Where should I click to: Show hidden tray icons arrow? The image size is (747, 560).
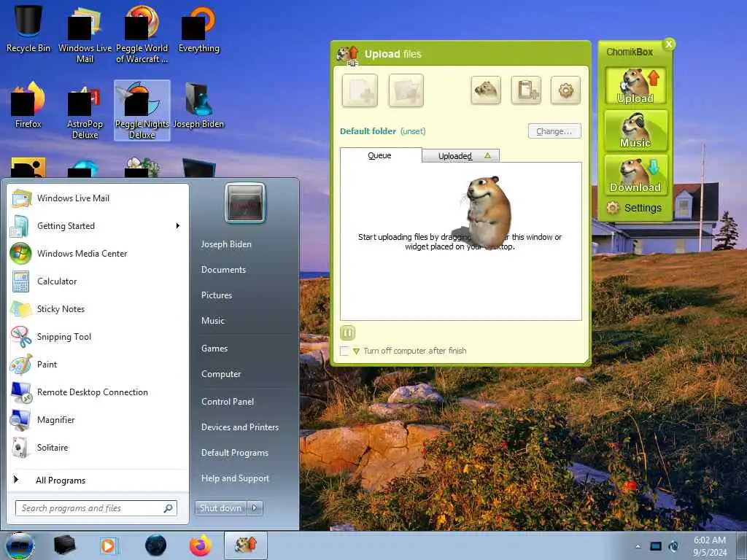(638, 546)
